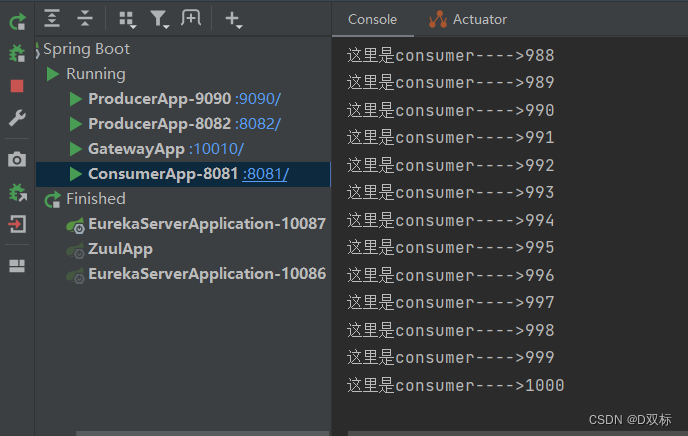Screen dimensions: 688x436
Task: Open the wrench settings icon
Action: [x=17, y=118]
